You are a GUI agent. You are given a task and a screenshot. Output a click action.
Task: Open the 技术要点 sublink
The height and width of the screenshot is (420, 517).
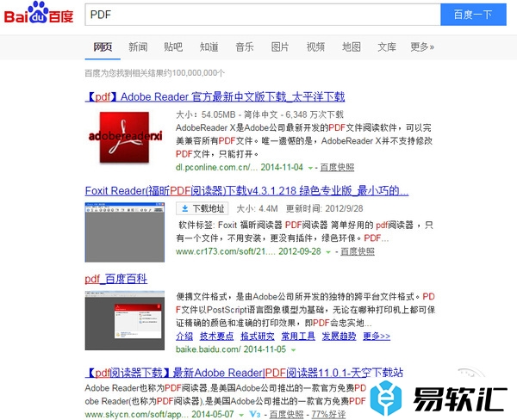pos(216,337)
